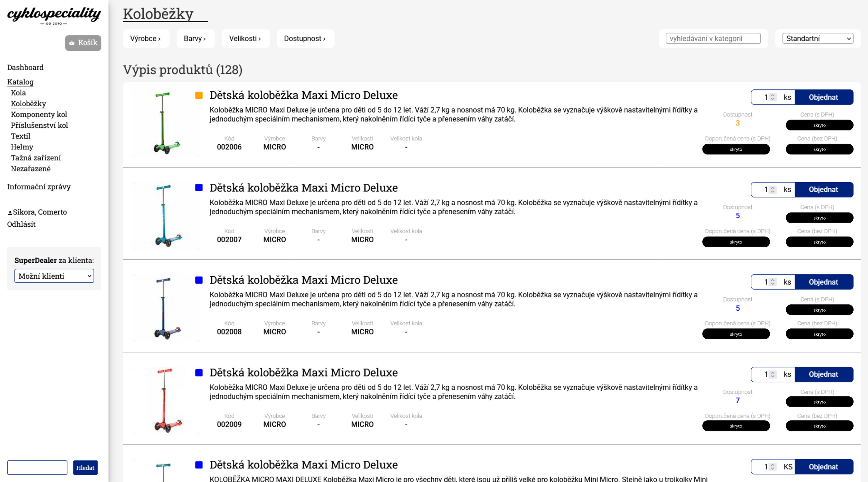The height and width of the screenshot is (482, 868).
Task: Open Katalog in the sidebar
Action: pos(20,82)
